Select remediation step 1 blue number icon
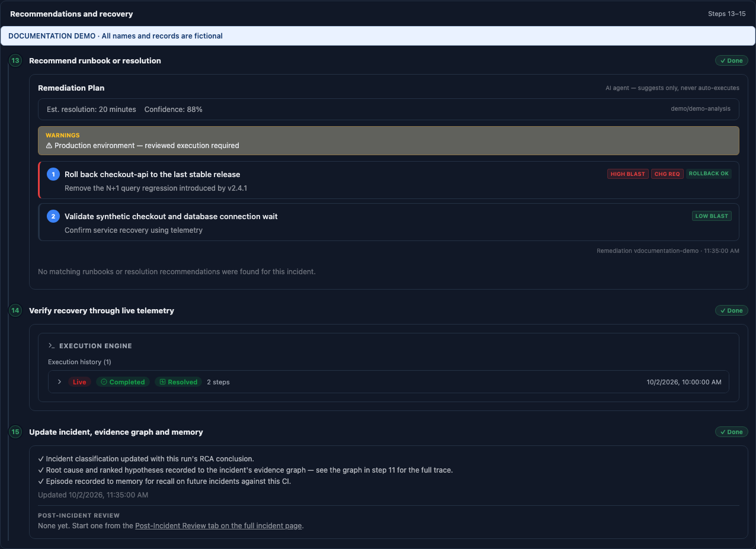This screenshot has width=756, height=549. coord(53,174)
